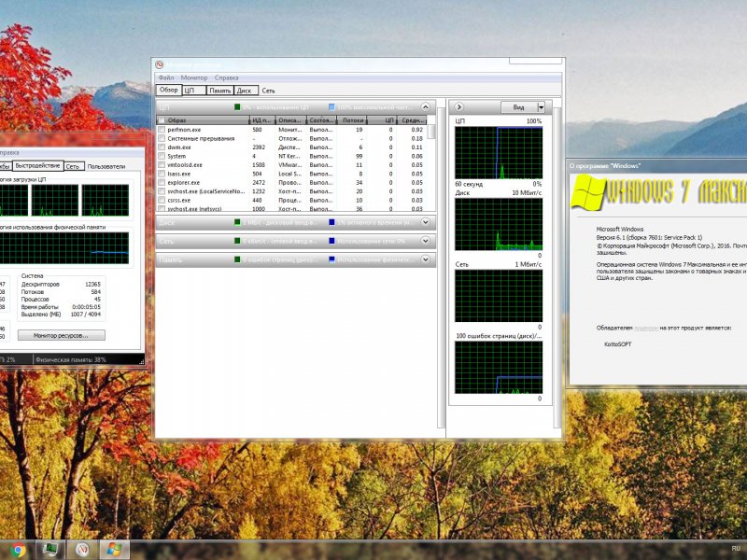
Task: Open the Файл menu
Action: [166, 77]
